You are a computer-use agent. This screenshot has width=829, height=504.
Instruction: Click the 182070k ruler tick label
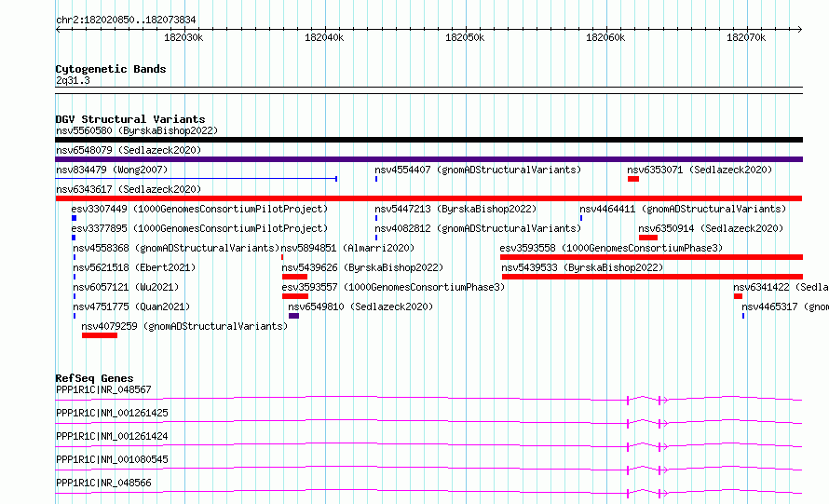pyautogui.click(x=746, y=37)
